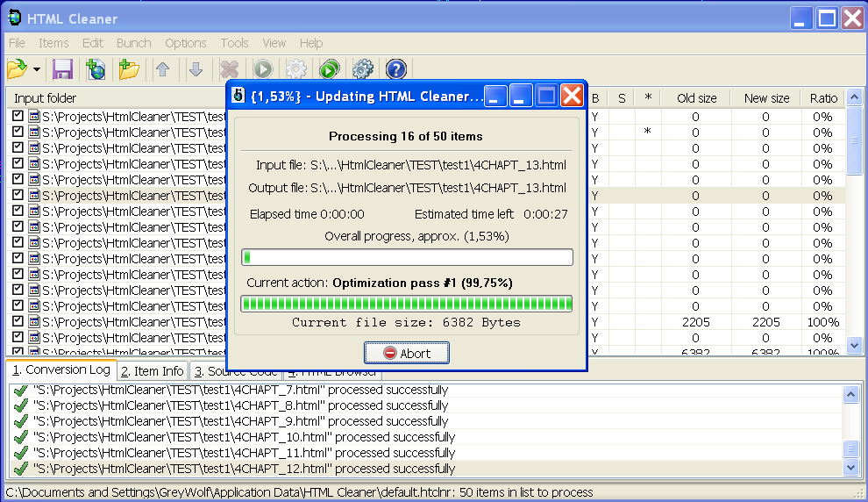
Task: Open the Items menu
Action: [x=53, y=43]
